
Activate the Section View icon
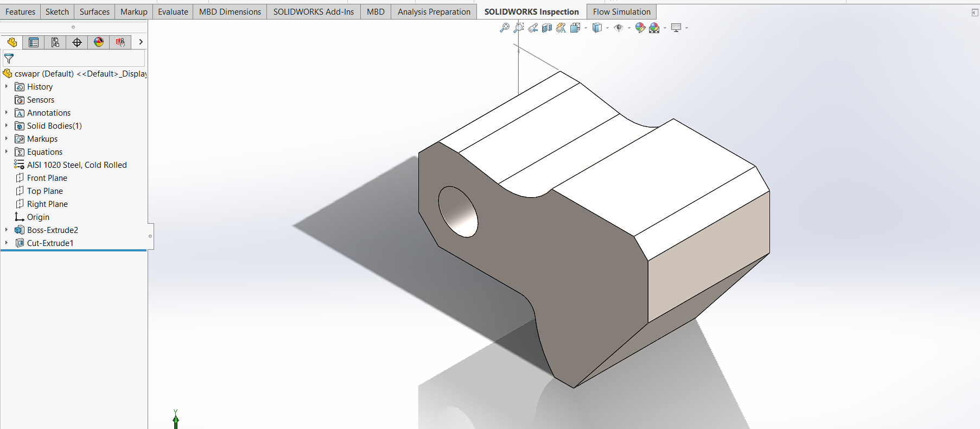point(547,28)
